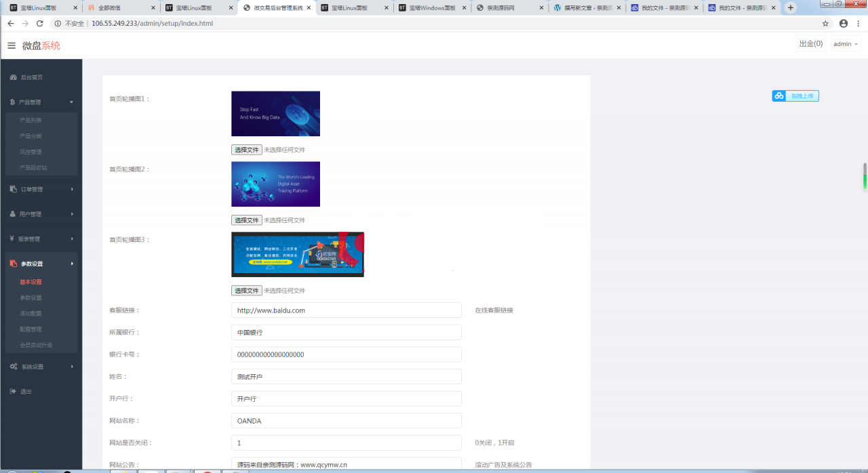Viewport: 868px width, 473px height.
Task: Click the page vertical scrollbar thumb
Action: tap(865, 176)
